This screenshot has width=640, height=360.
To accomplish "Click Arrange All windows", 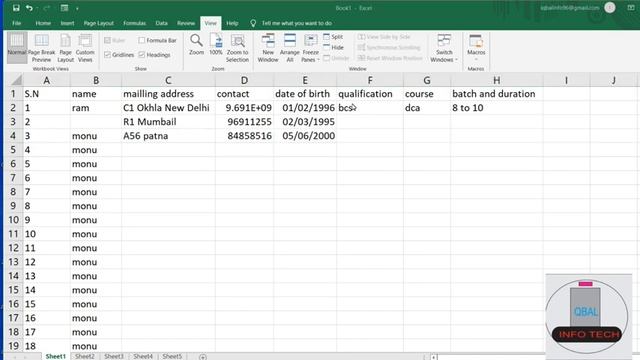I will 290,47.
